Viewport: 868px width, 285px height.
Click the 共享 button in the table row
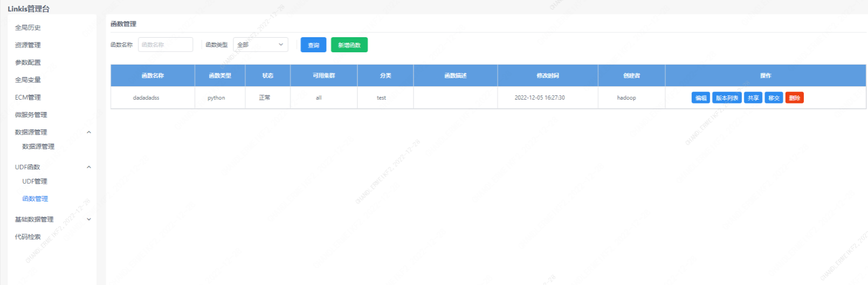click(753, 98)
